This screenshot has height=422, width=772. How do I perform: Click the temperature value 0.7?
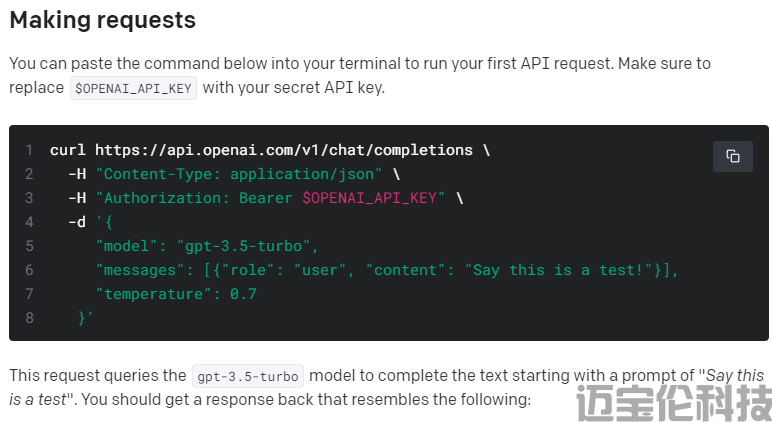click(243, 294)
